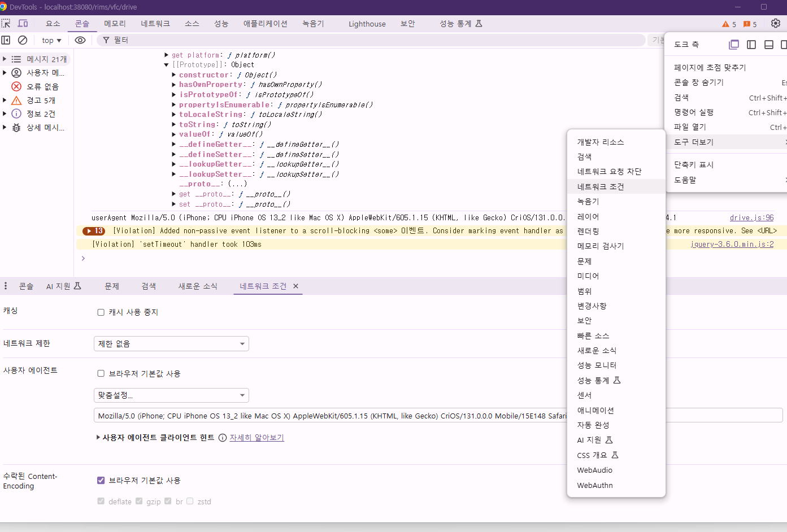Undock DevTools into a separate window

pos(734,43)
